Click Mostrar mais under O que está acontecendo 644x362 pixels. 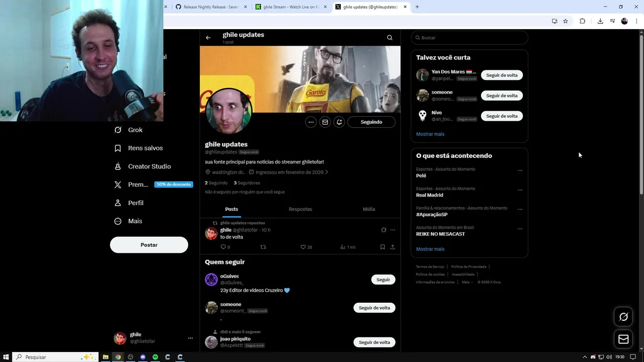(x=430, y=249)
